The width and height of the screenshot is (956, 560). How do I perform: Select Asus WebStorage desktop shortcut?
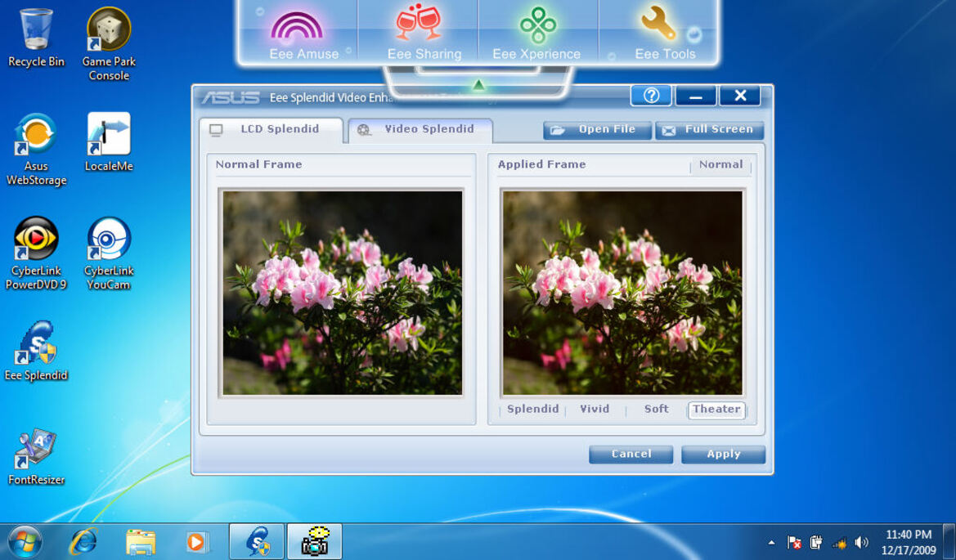pos(36,150)
